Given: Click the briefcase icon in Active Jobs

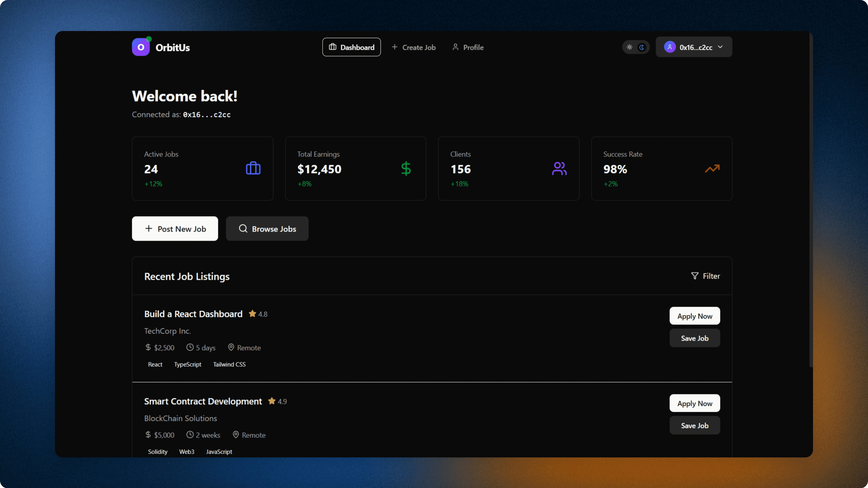Looking at the screenshot, I should coord(253,168).
